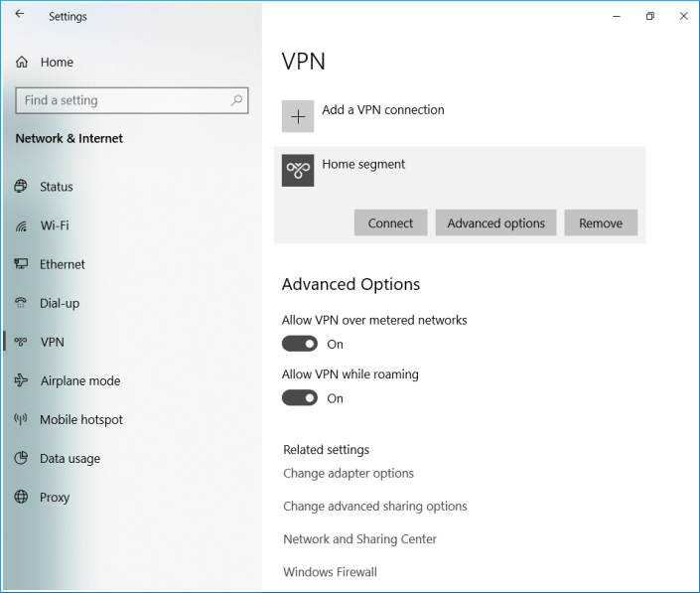The height and width of the screenshot is (593, 700).
Task: Click the Airplane mode icon
Action: [x=21, y=381]
